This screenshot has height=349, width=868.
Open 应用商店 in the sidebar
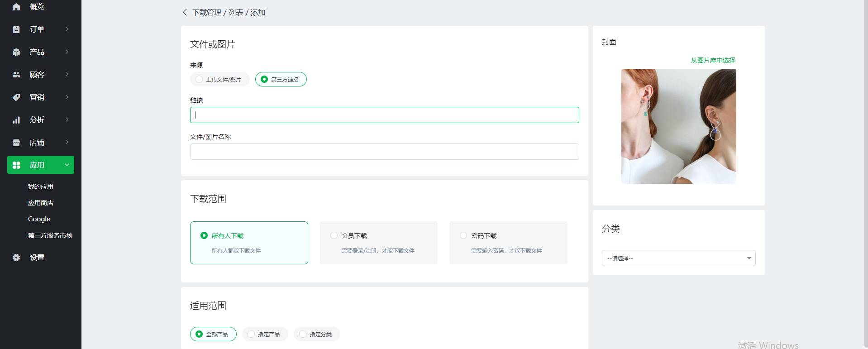click(41, 203)
